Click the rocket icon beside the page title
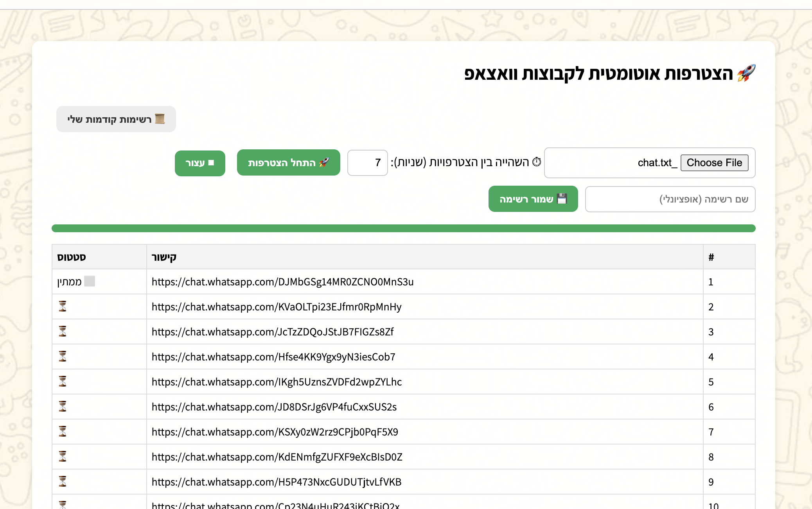 tap(746, 73)
